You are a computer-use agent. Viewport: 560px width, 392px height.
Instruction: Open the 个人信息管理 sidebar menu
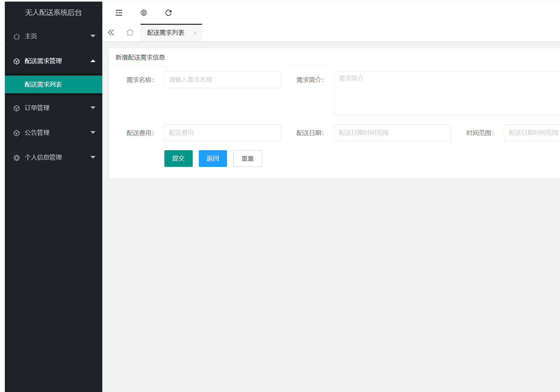(x=53, y=157)
